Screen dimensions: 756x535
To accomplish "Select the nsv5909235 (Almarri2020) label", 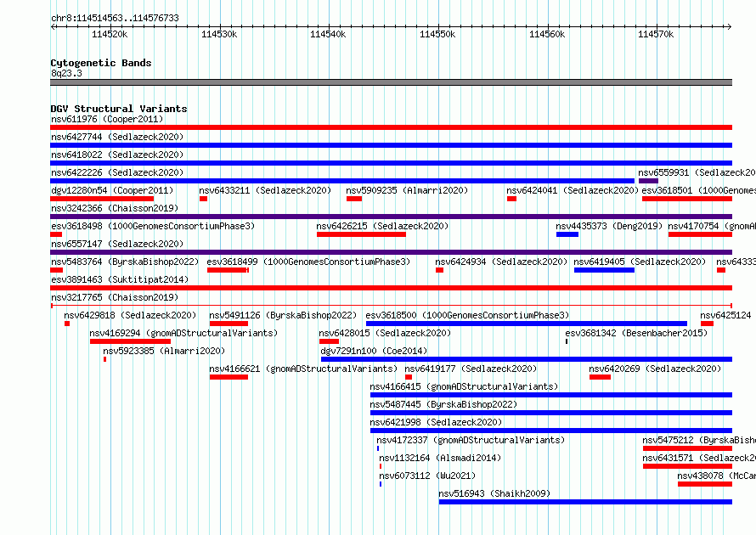I will click(407, 190).
